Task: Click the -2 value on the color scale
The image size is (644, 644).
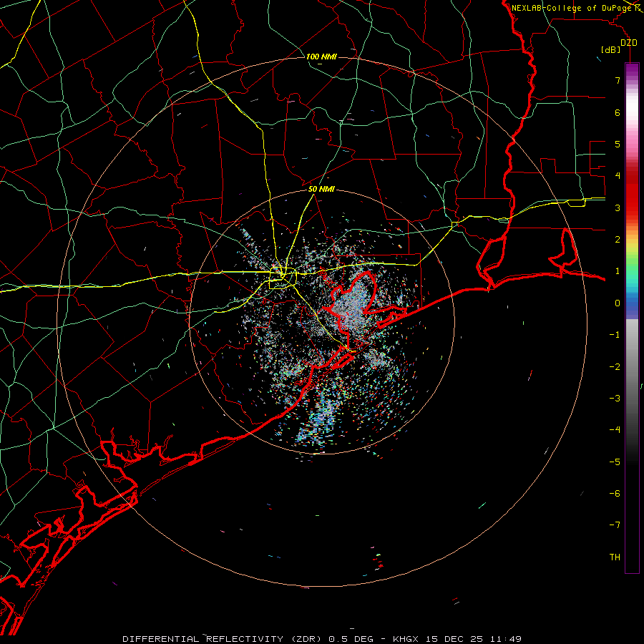Action: [x=615, y=367]
